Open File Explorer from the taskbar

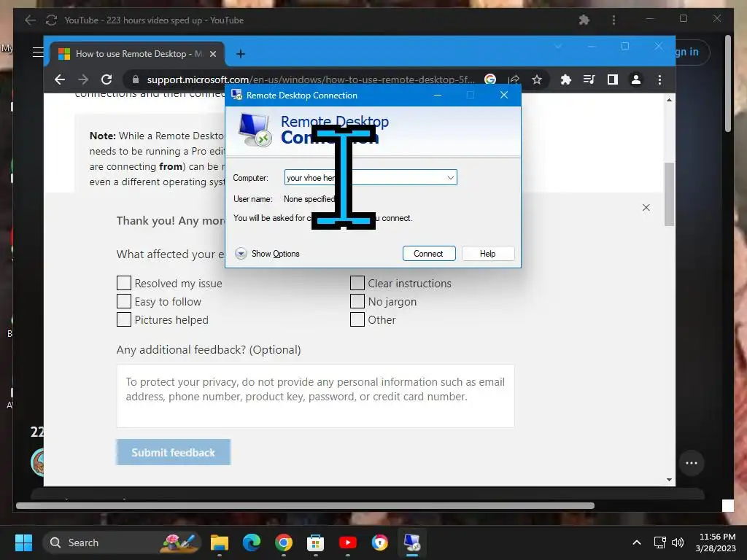click(x=220, y=542)
